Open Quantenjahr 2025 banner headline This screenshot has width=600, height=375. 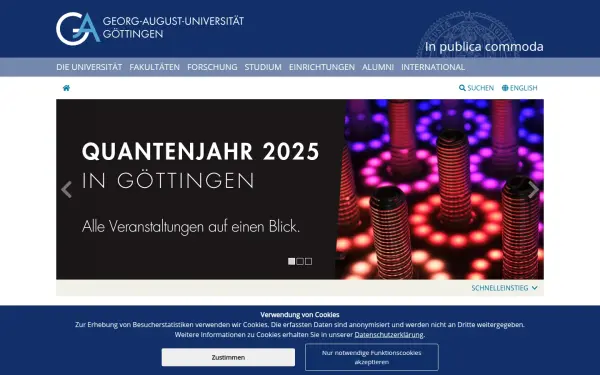click(201, 152)
